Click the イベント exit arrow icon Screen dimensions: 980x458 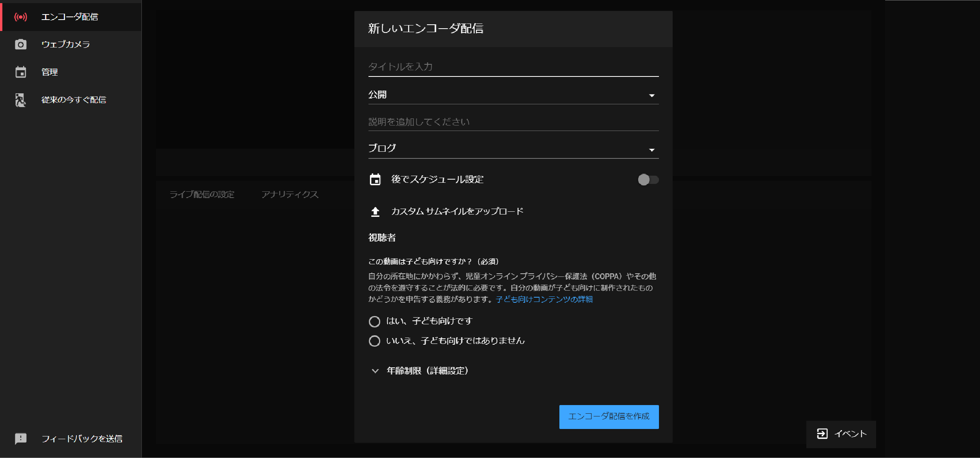[x=822, y=434]
